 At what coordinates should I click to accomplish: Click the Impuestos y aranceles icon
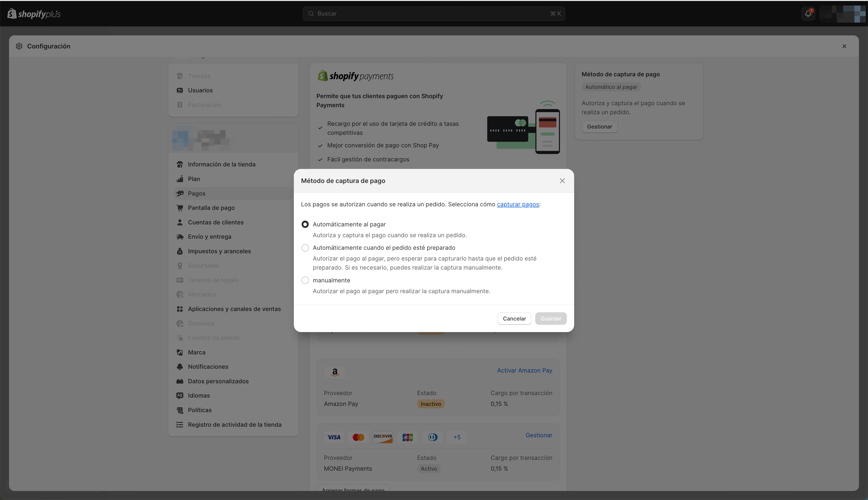tap(180, 251)
